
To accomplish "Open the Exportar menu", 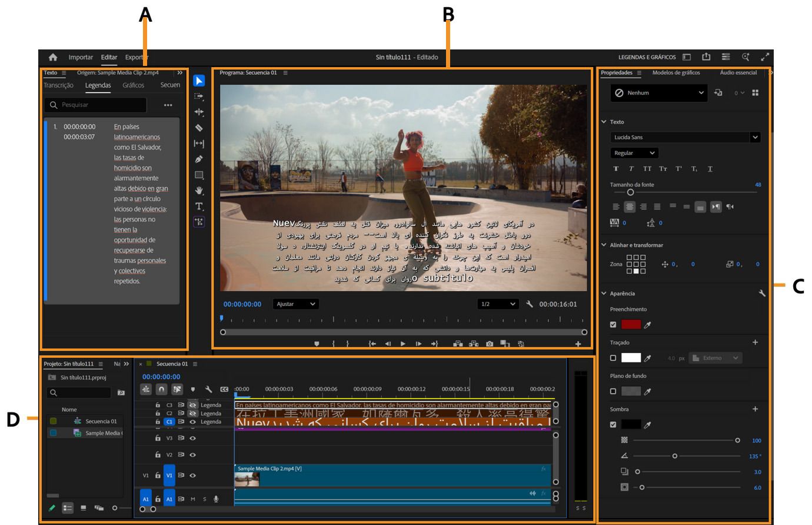I will 137,57.
